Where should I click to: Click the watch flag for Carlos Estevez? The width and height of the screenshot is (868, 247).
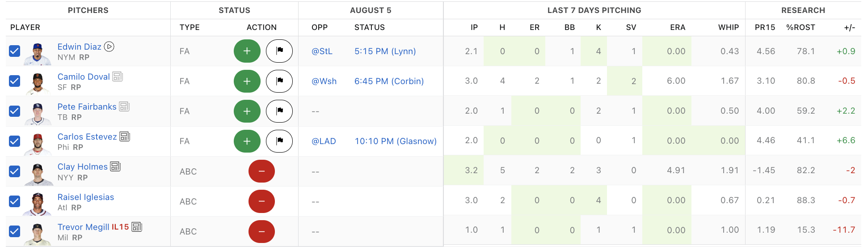[x=279, y=141]
